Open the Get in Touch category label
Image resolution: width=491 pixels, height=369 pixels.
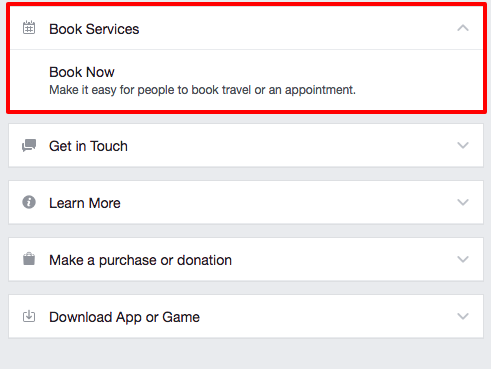[88, 146]
